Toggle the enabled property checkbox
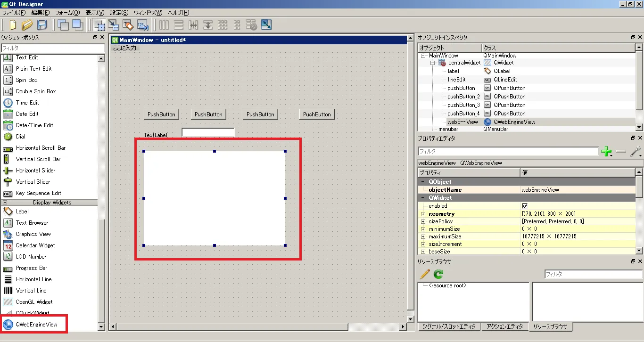The image size is (644, 342). [x=525, y=206]
